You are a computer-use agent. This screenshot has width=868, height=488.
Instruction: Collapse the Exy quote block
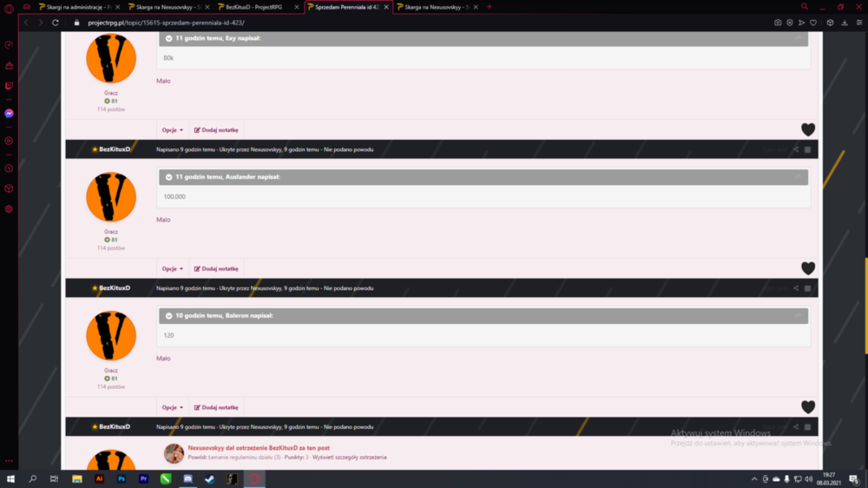pos(169,38)
